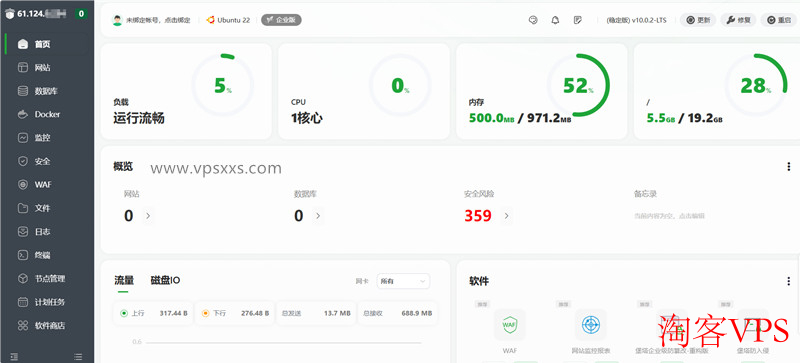Edit the 备忘录 memo placeholder text
This screenshot has height=363, width=800.
tap(669, 216)
